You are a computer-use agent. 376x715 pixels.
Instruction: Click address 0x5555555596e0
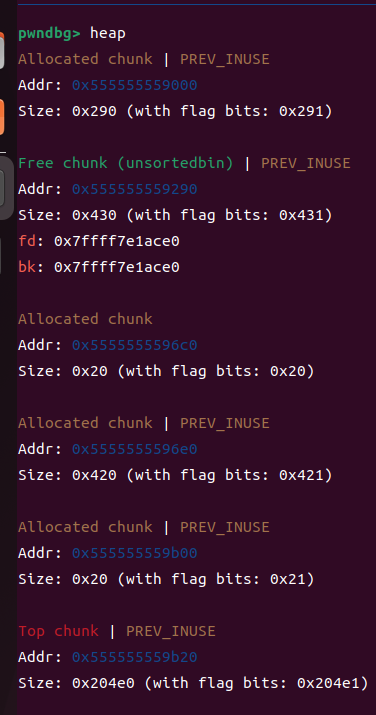134,449
